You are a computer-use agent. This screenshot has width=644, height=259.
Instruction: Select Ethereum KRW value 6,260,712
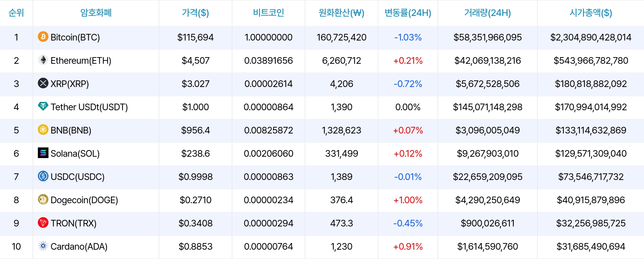(x=342, y=60)
